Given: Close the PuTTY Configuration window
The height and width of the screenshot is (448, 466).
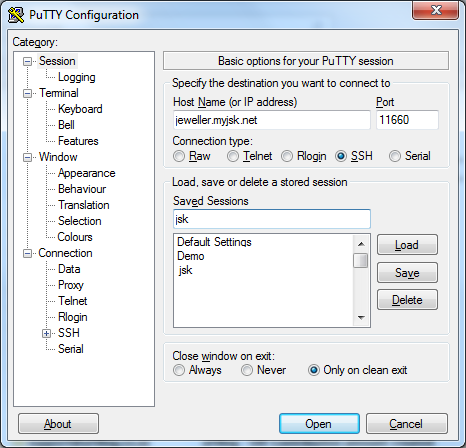Looking at the screenshot, I should coord(435,10).
